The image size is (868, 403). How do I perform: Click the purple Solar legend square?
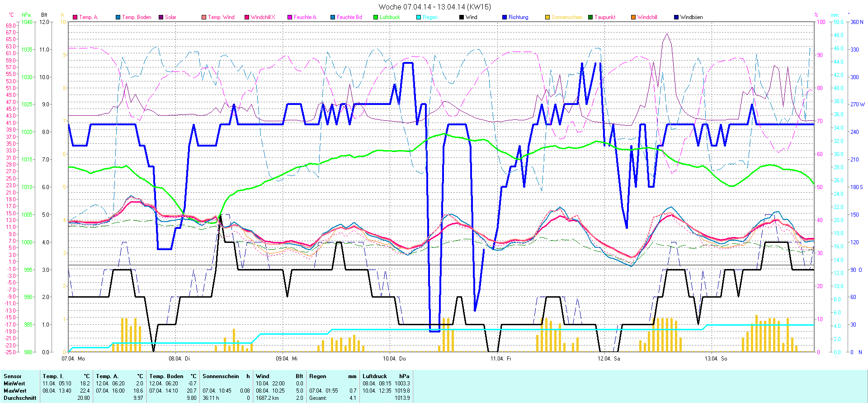[x=161, y=17]
